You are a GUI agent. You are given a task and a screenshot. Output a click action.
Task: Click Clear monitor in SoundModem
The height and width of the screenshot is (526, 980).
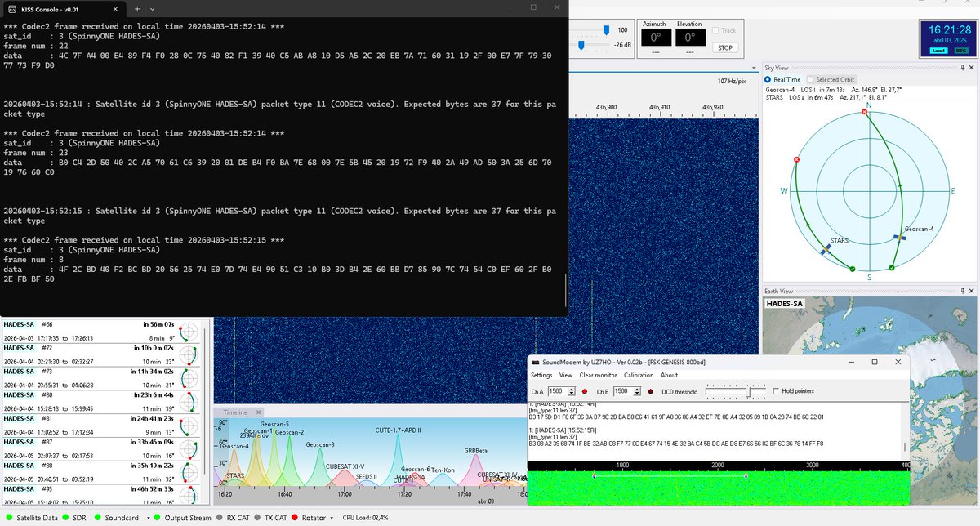coord(598,375)
